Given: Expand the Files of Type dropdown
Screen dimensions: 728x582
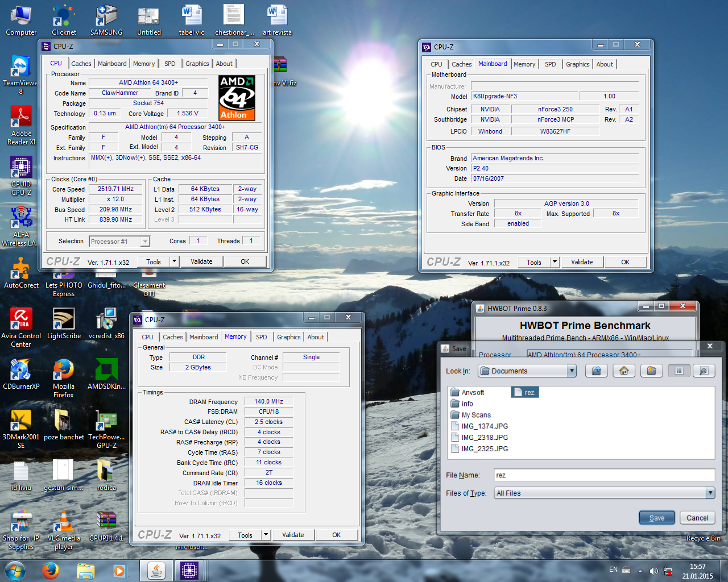Looking at the screenshot, I should click(710, 493).
